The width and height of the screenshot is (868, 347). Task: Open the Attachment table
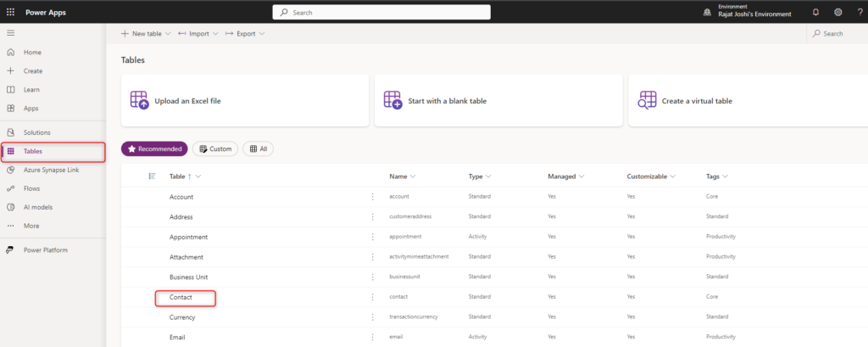coord(186,257)
